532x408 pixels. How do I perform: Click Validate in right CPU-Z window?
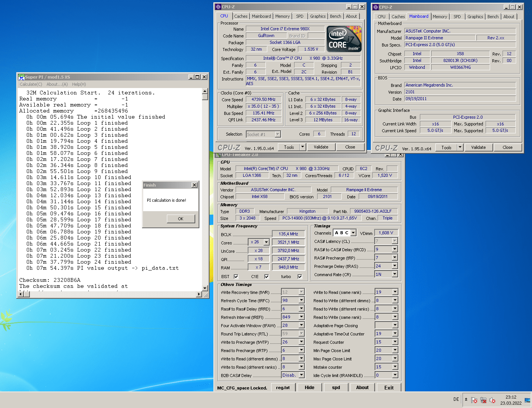coord(479,147)
